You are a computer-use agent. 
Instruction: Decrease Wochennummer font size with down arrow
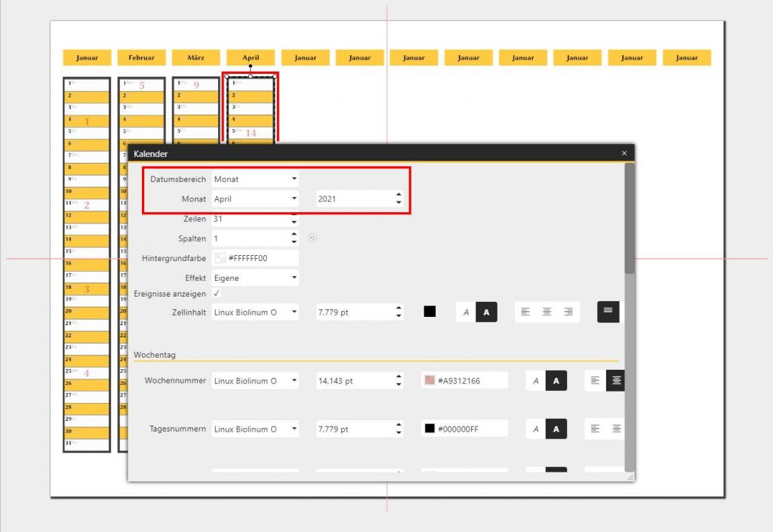point(399,385)
